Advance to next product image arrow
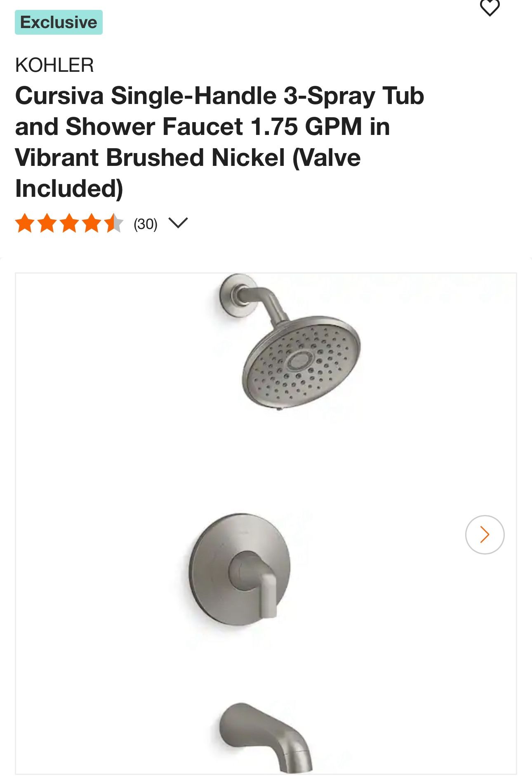This screenshot has width=532, height=784. pos(485,534)
